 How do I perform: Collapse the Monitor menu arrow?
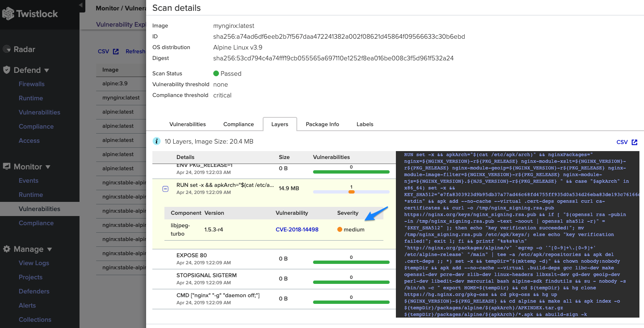click(x=48, y=167)
